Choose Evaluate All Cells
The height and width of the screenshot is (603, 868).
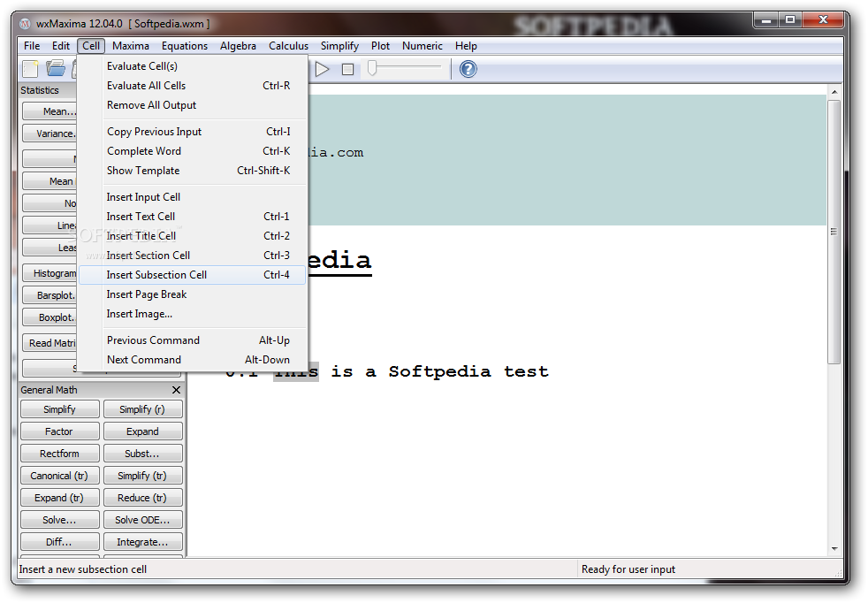(x=192, y=85)
